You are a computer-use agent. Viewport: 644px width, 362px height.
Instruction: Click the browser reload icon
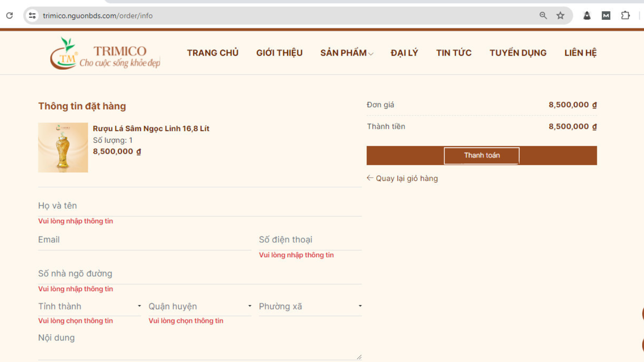(x=9, y=16)
